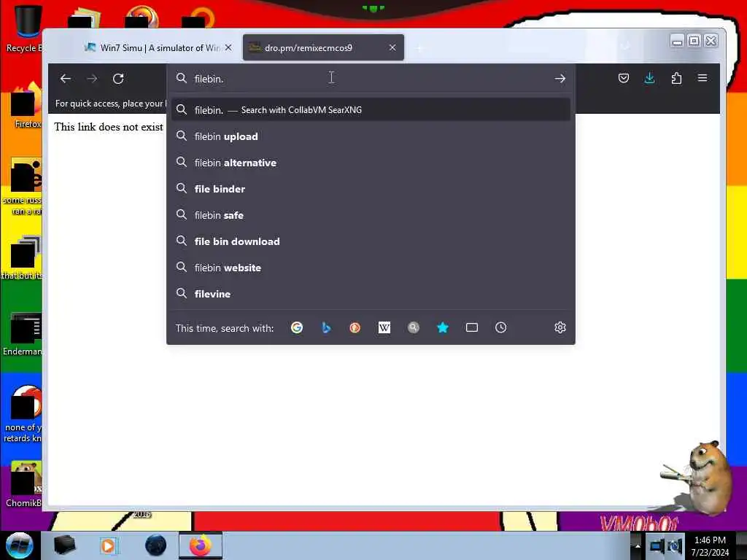Search this time with Google icon
The image size is (747, 560).
[297, 327]
